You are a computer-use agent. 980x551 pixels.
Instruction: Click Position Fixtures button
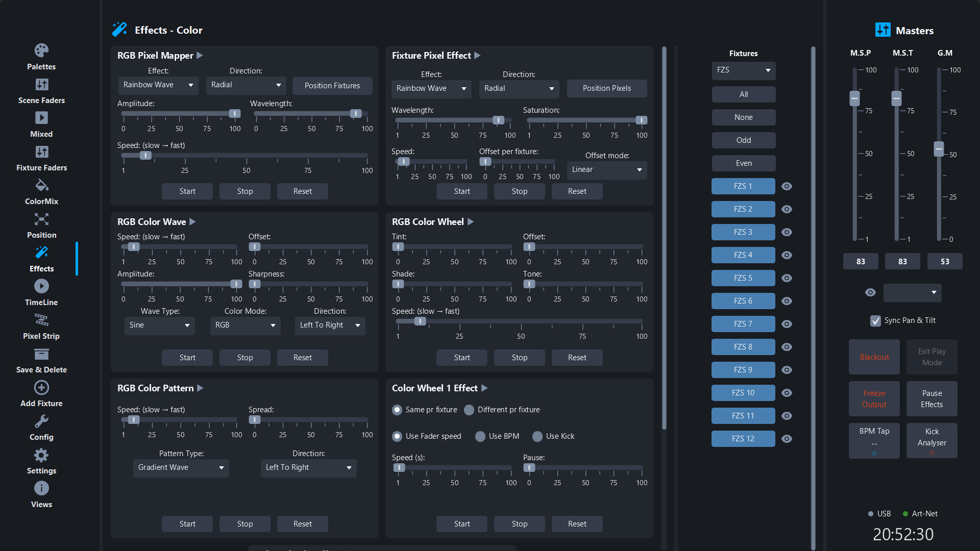pos(332,86)
